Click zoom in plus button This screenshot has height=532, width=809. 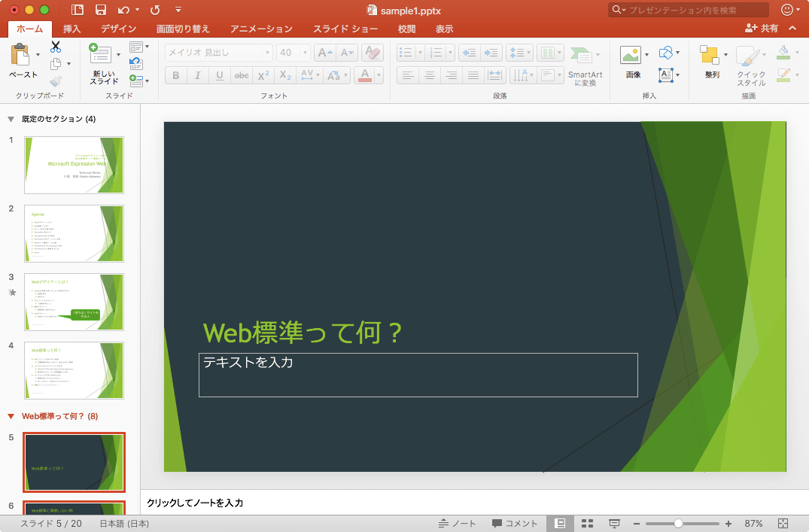click(728, 523)
